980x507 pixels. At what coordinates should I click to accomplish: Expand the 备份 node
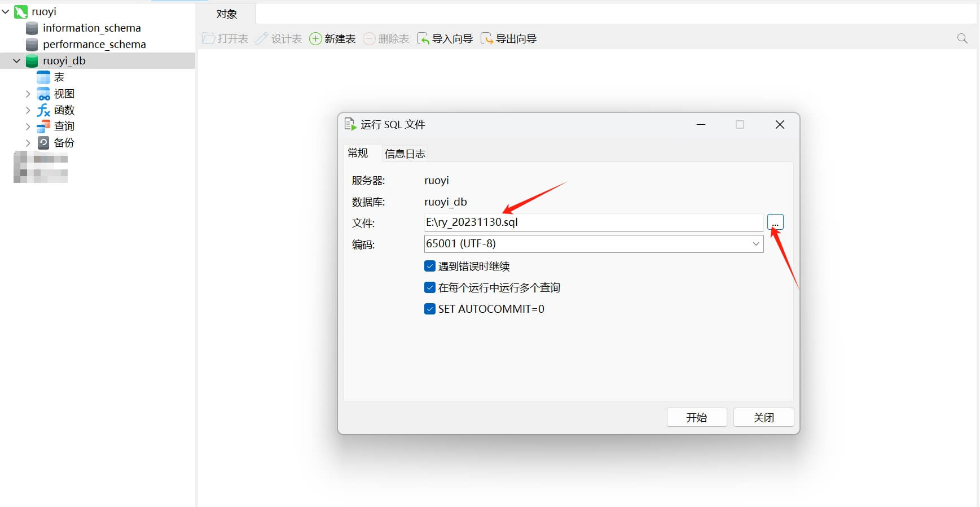click(x=28, y=143)
